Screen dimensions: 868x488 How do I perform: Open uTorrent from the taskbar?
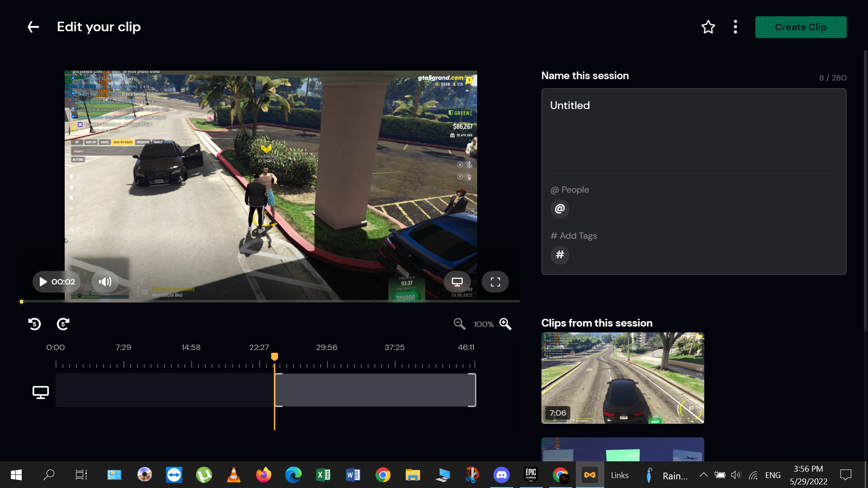click(x=204, y=475)
